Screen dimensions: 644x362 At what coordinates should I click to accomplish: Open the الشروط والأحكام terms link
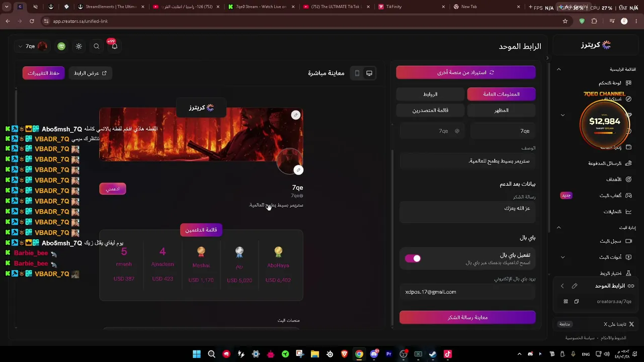(614, 338)
